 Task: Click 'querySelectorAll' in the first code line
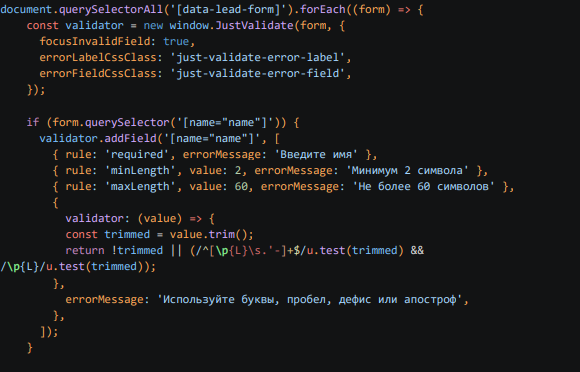pyautogui.click(x=111, y=9)
